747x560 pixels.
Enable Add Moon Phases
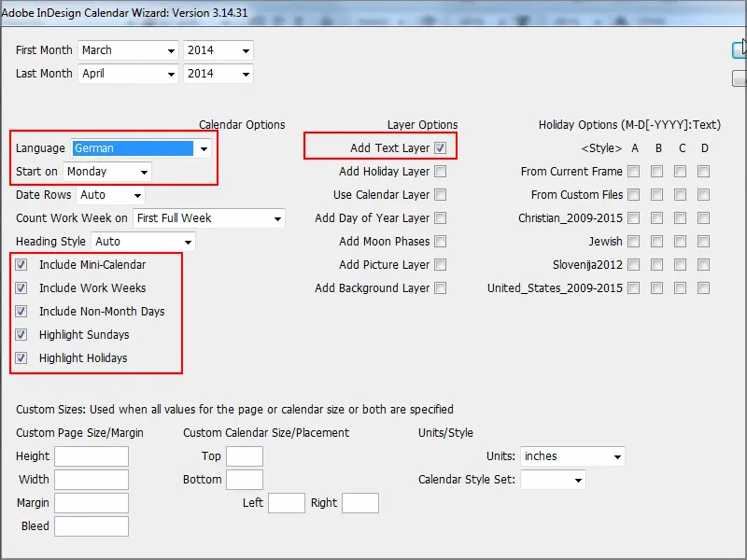click(440, 242)
